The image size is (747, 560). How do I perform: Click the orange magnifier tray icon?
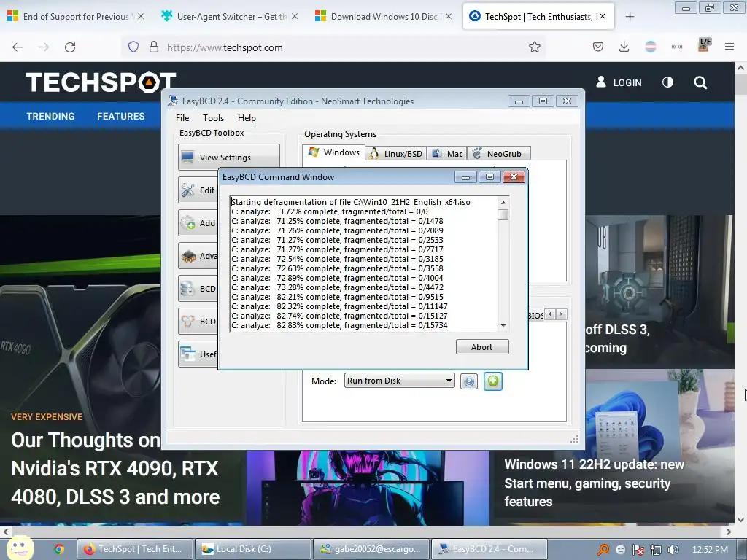603,550
